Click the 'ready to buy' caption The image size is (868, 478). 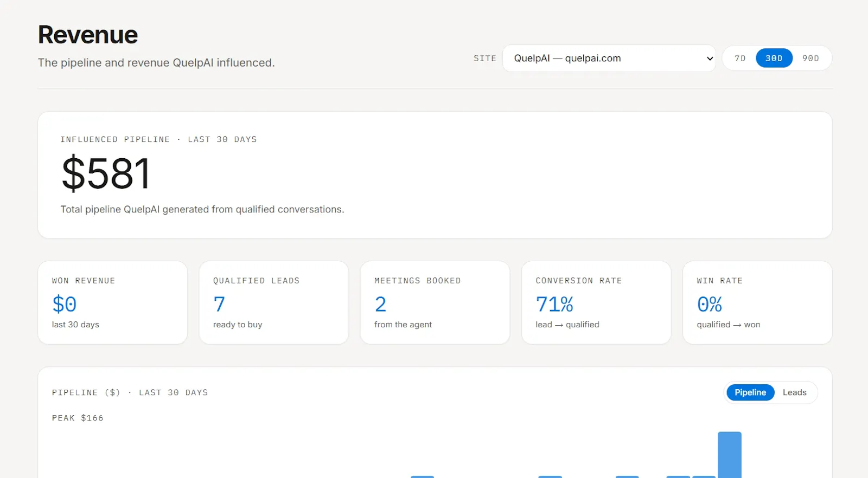click(238, 325)
